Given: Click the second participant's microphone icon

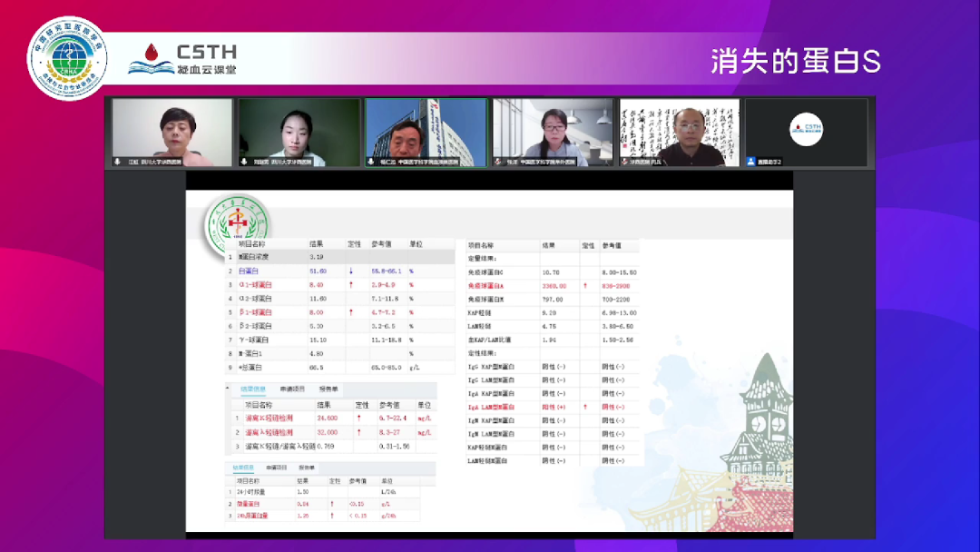Looking at the screenshot, I should [x=245, y=162].
